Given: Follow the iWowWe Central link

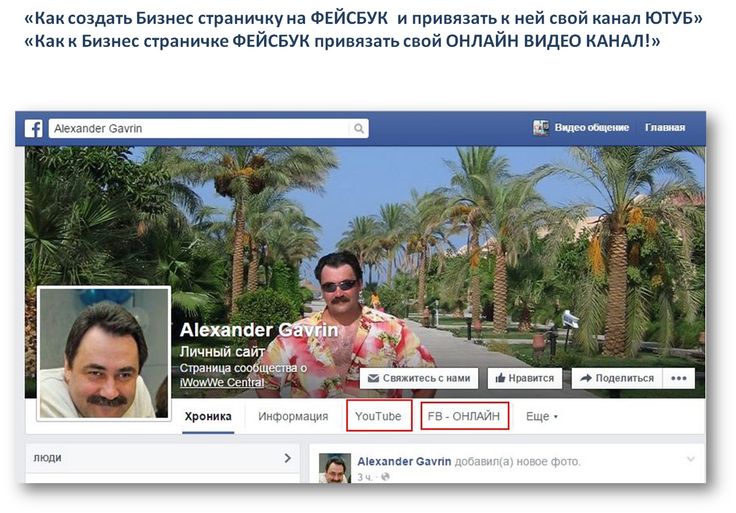Looking at the screenshot, I should pos(222,383).
